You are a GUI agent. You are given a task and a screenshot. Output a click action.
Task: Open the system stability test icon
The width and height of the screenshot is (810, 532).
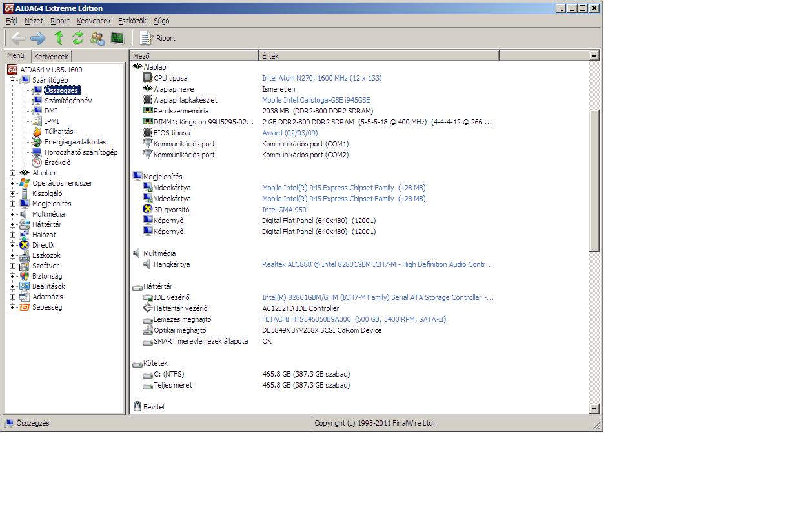tap(117, 38)
